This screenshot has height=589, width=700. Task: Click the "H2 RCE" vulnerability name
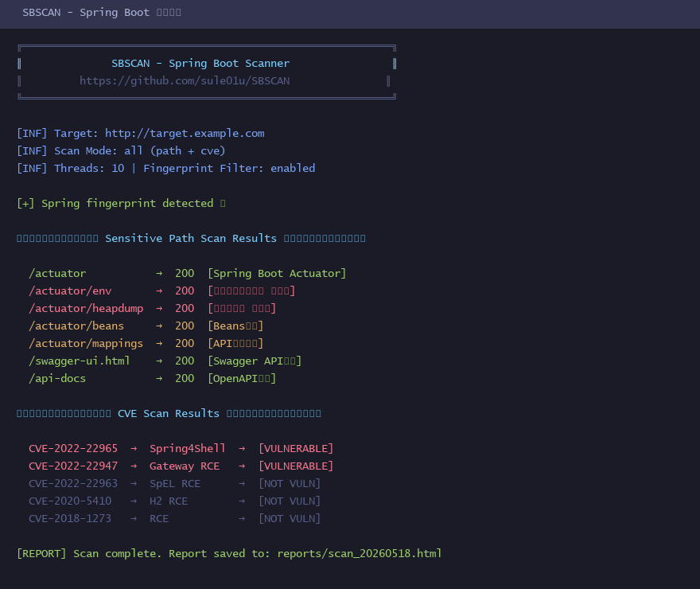[169, 501]
